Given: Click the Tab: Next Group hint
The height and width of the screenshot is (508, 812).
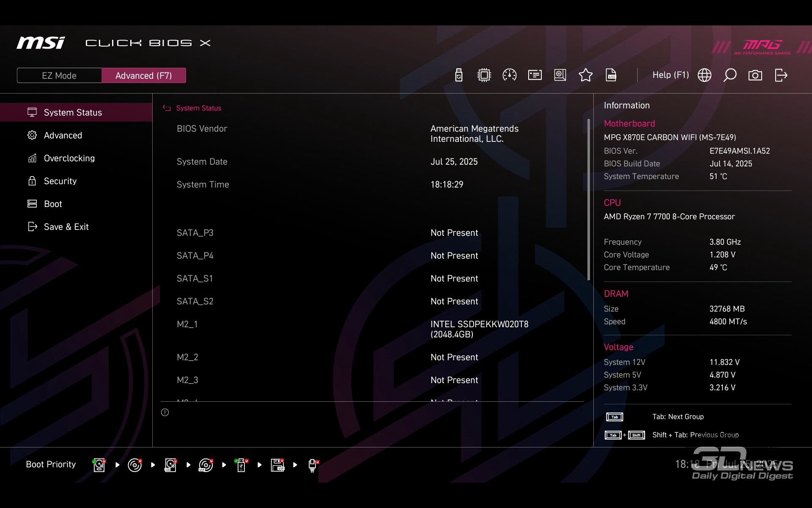Looking at the screenshot, I should tap(678, 417).
